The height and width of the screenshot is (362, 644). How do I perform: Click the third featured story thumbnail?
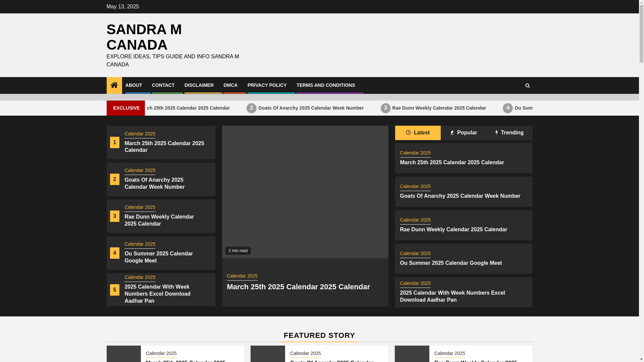[412, 354]
